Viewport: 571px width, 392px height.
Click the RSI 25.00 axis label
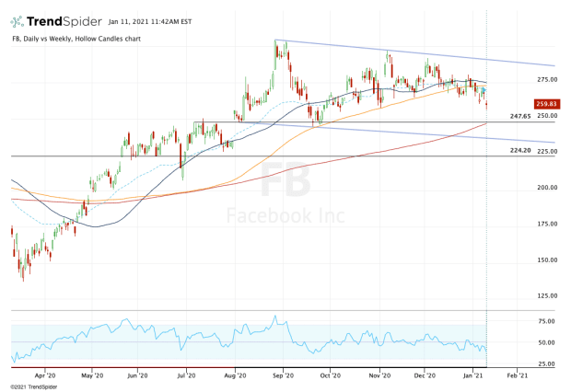(546, 363)
